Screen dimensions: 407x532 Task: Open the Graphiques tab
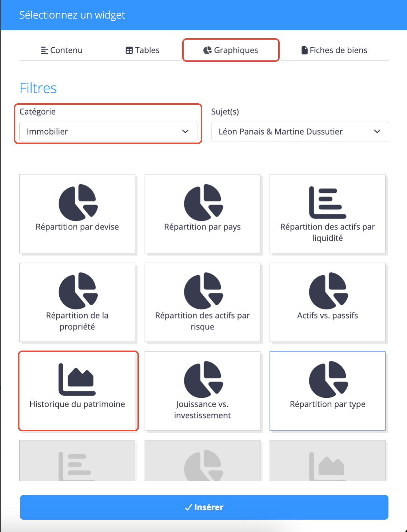231,50
